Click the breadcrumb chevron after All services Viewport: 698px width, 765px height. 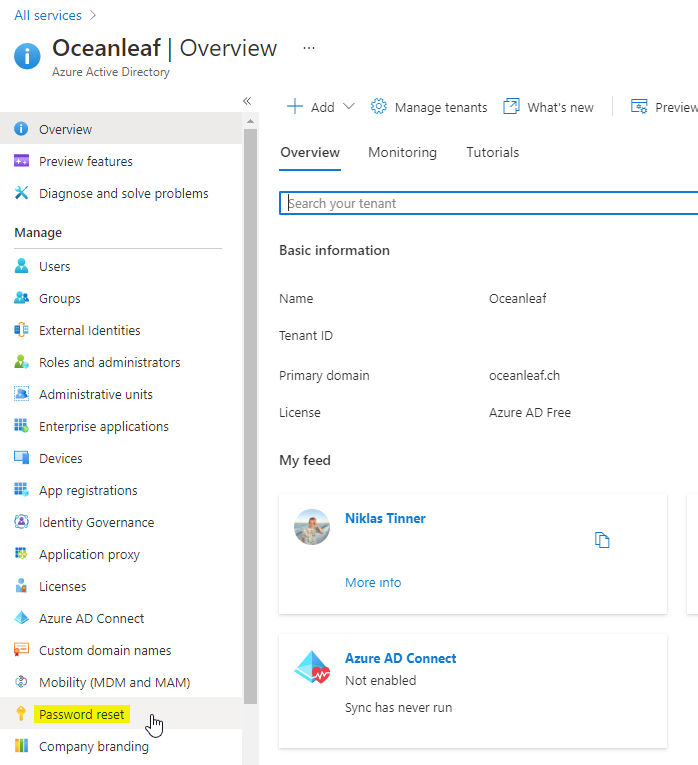[x=93, y=16]
